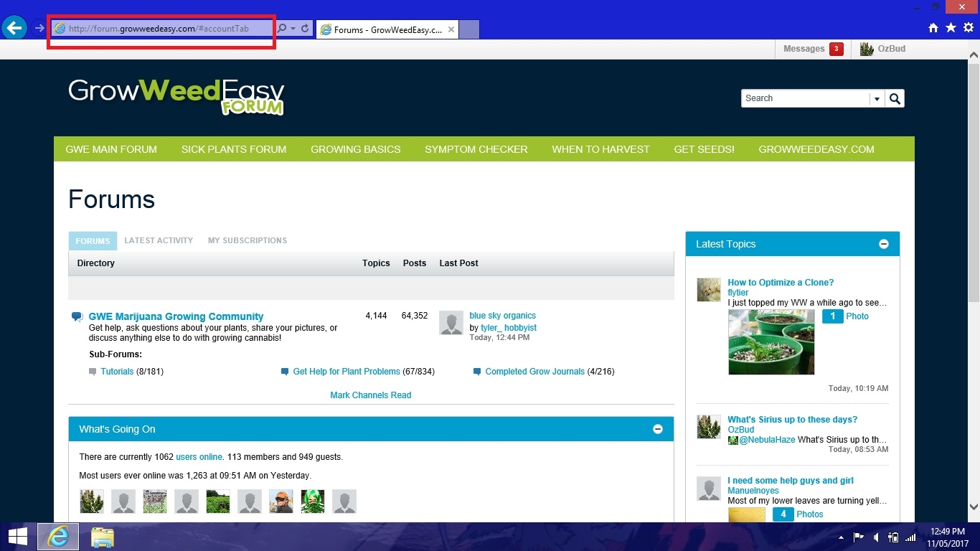Expand the forum search options dropdown arrow

click(x=877, y=98)
